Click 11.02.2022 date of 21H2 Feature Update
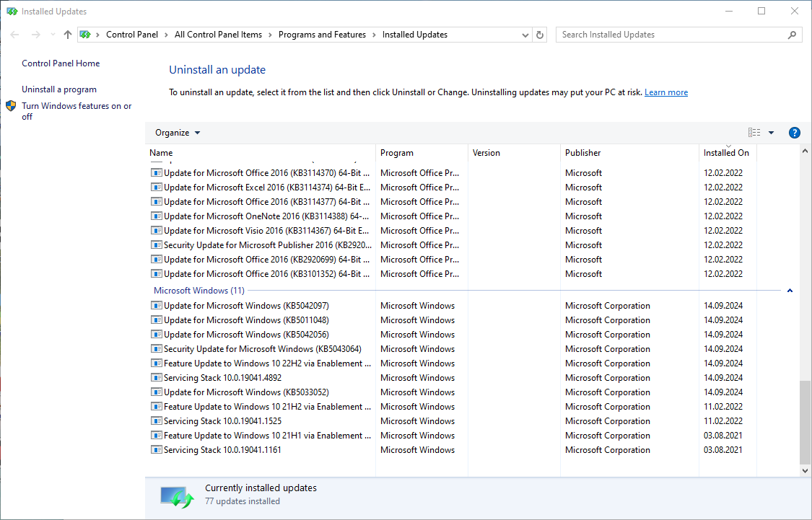Viewport: 812px width, 520px height. pyautogui.click(x=723, y=407)
